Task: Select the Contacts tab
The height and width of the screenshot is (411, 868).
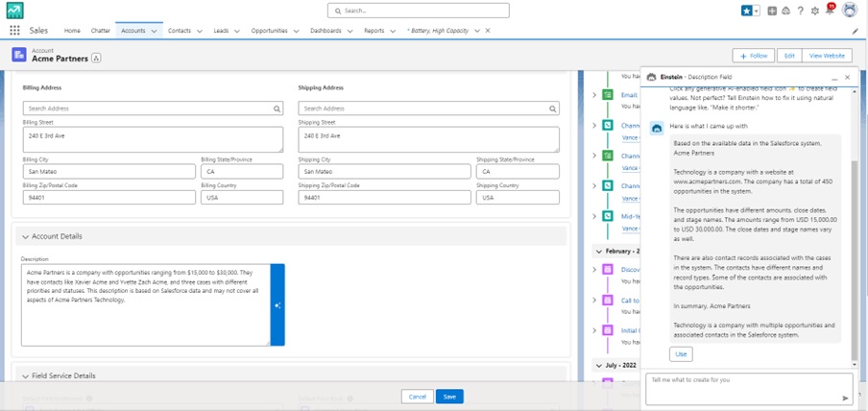Action: [180, 31]
